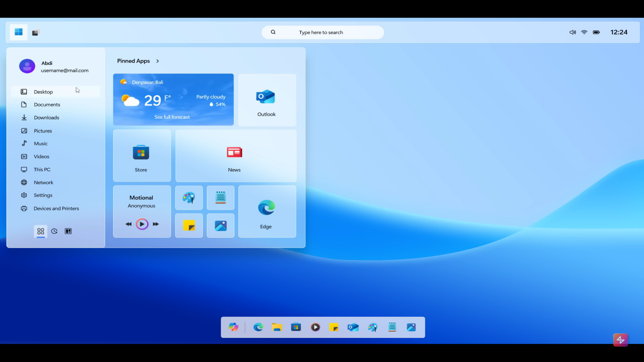Image resolution: width=644 pixels, height=362 pixels.
Task: Expand the Pinned Apps section via its chevron
Action: 158,61
